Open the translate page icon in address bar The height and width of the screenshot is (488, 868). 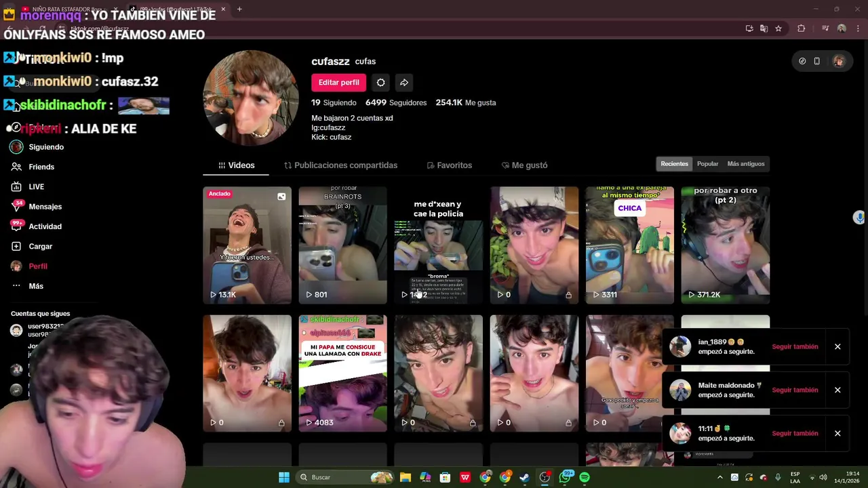764,28
